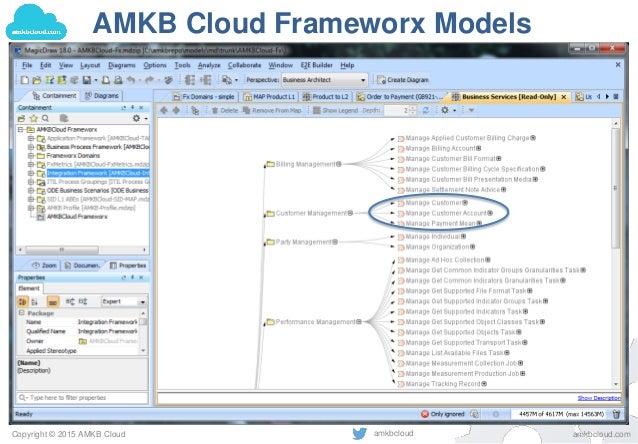Click the Open Project folder icon
Screen dimensions: 638x444
[37, 80]
